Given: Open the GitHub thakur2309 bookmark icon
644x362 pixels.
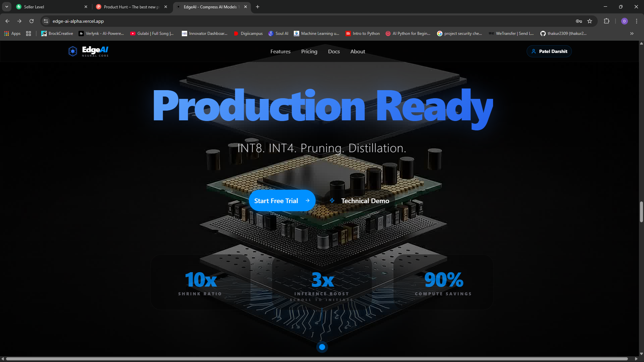Looking at the screenshot, I should [x=543, y=34].
